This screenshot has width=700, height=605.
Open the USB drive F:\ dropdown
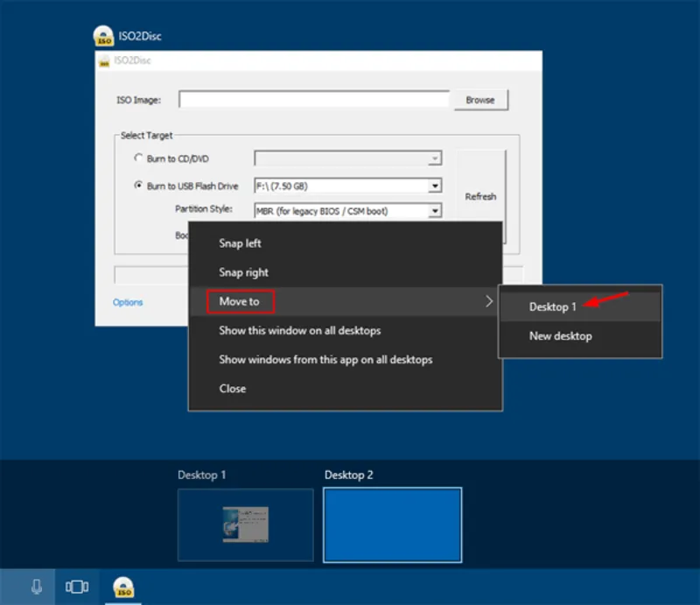(434, 186)
